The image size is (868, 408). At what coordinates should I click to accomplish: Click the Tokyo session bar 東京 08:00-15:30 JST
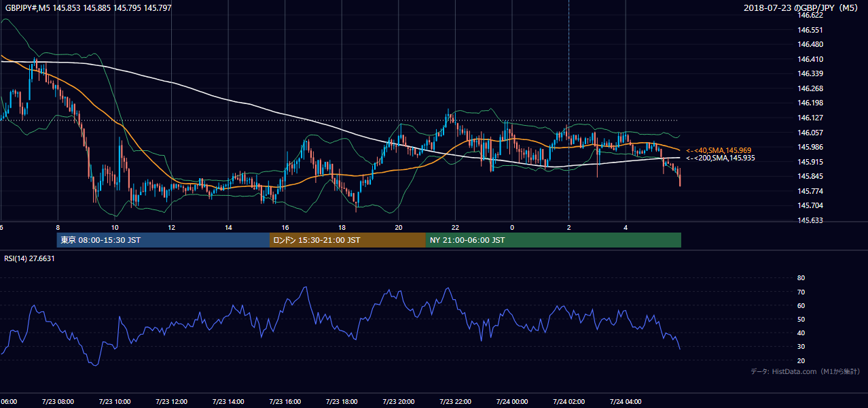click(x=163, y=240)
